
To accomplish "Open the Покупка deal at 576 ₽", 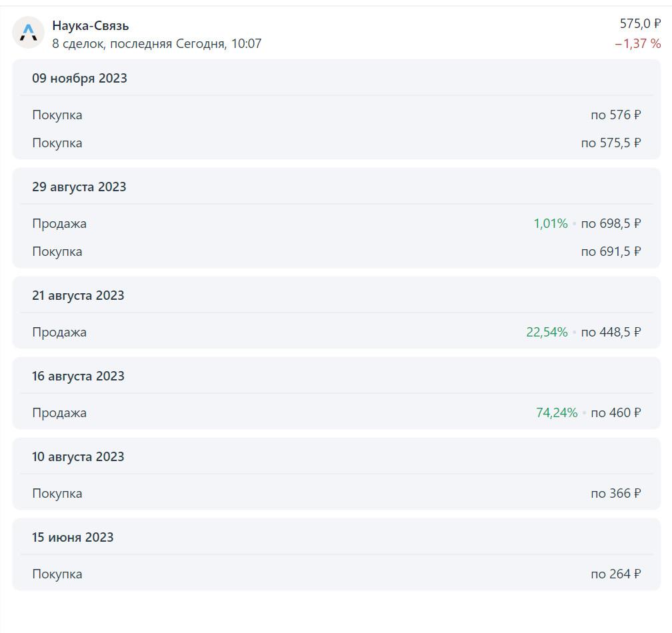I will tap(337, 115).
